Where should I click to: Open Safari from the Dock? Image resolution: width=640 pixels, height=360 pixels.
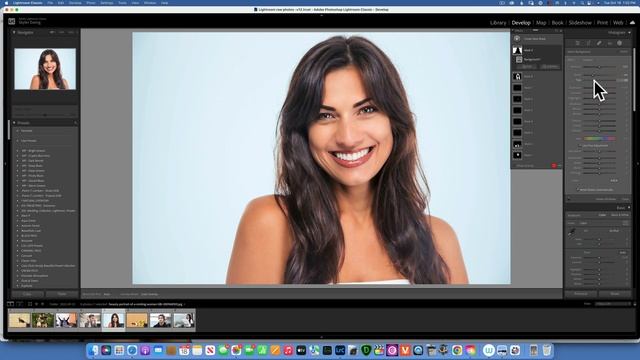[132, 350]
